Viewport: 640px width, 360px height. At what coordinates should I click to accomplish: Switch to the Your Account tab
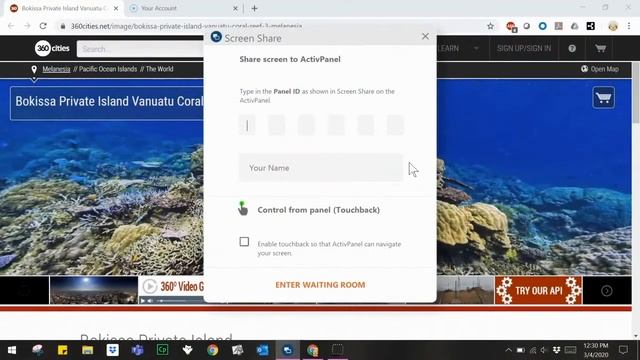point(158,8)
